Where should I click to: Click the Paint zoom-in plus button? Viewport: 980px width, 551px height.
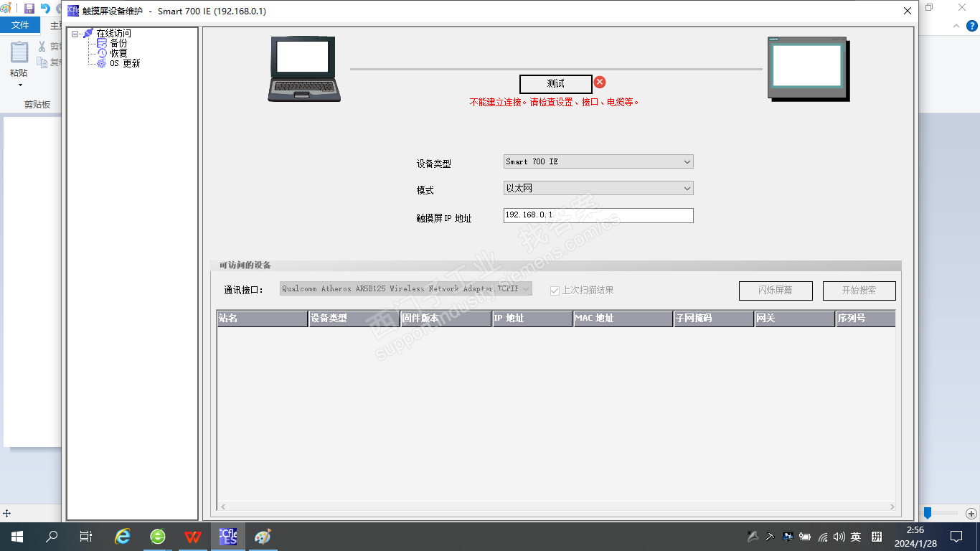971,513
